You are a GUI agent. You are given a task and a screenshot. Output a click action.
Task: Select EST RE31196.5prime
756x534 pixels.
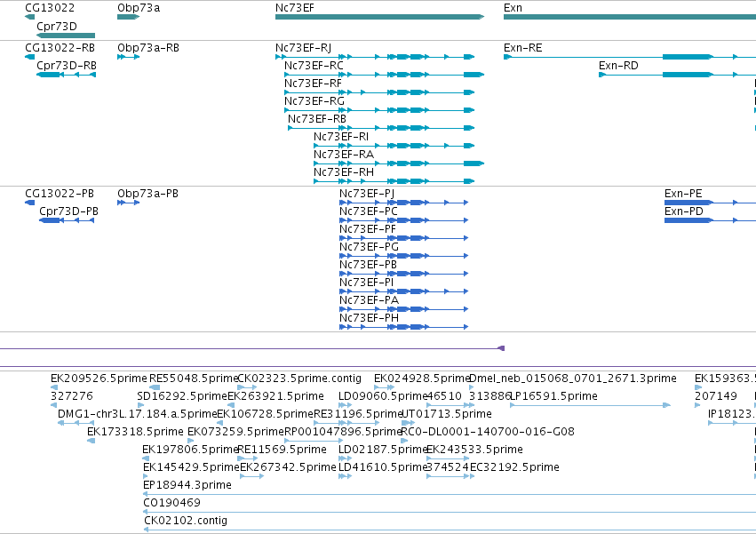(357, 414)
